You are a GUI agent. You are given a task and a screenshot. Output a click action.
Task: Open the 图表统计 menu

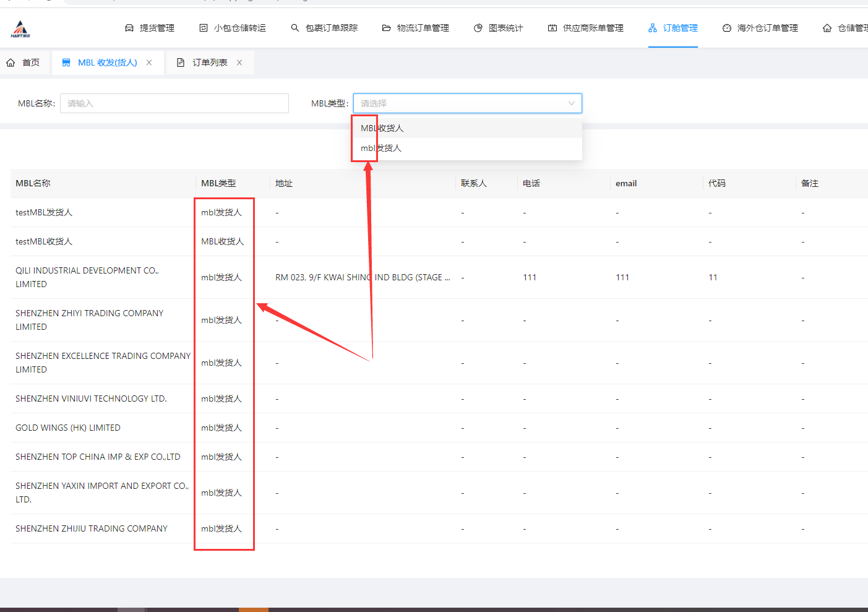click(499, 28)
